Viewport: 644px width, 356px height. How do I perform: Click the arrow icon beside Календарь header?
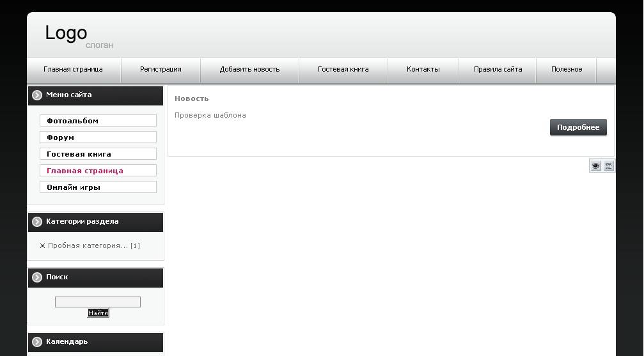point(37,342)
